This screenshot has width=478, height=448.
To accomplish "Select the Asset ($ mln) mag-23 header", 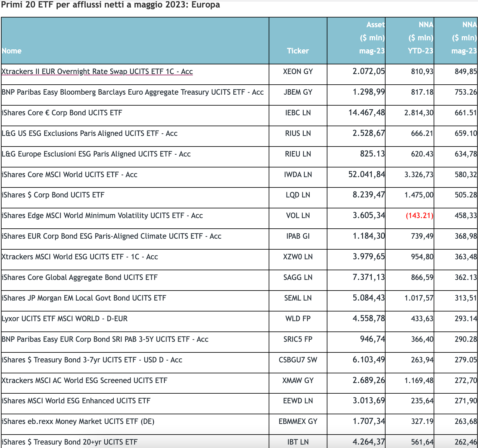I will click(371, 38).
